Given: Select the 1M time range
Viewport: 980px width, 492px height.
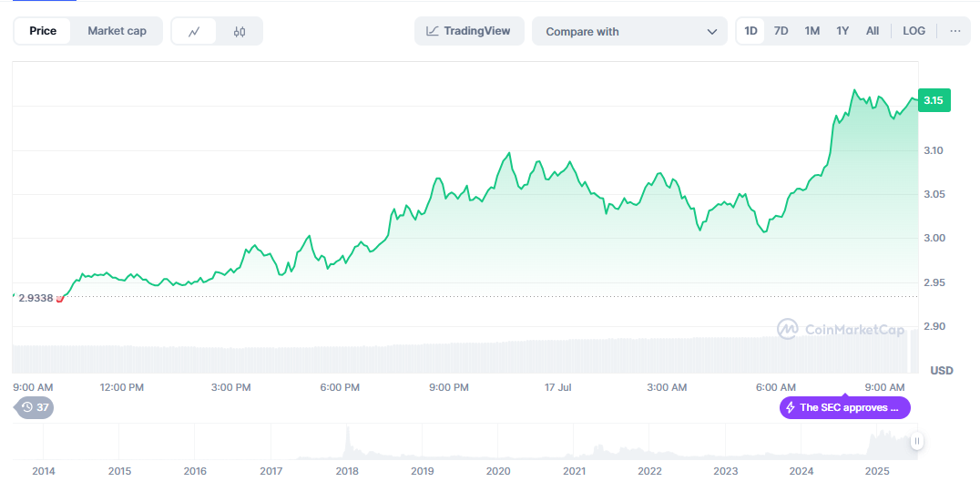Looking at the screenshot, I should (812, 31).
